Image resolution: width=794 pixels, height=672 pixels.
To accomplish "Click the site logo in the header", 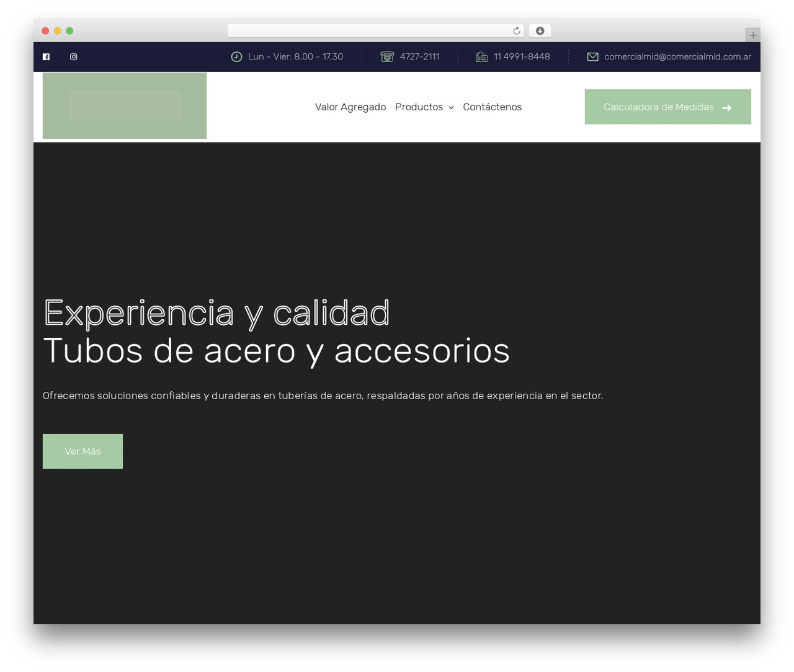I will tap(125, 105).
